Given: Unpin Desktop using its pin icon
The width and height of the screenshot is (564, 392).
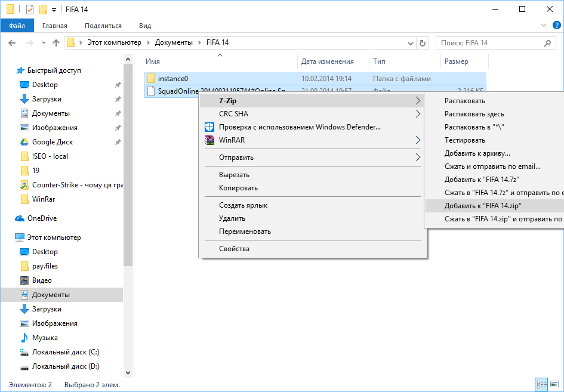Looking at the screenshot, I should point(118,85).
